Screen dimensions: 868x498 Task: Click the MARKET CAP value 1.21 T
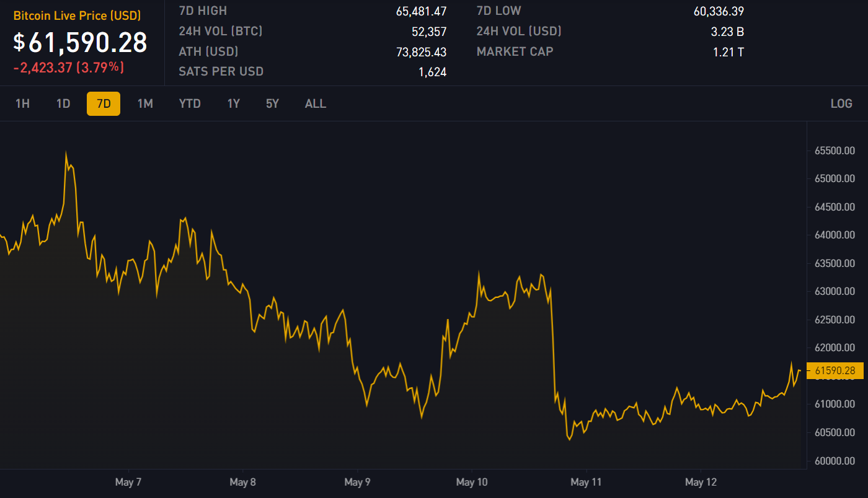[728, 52]
